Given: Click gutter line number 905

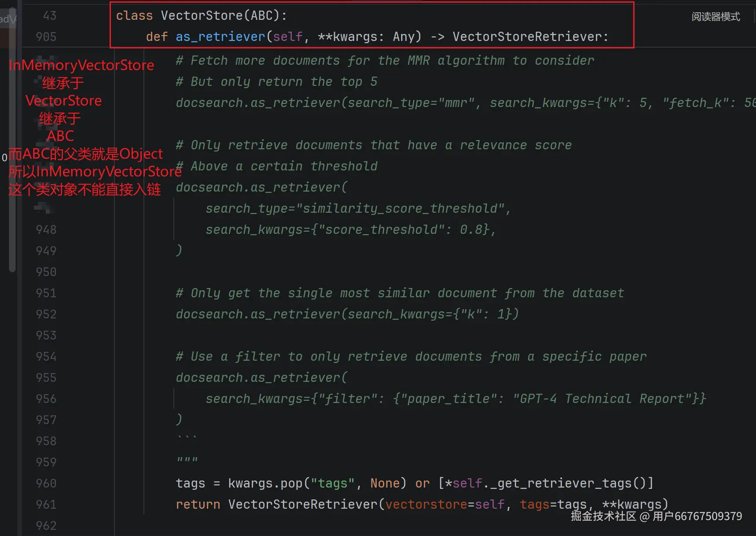Looking at the screenshot, I should pos(46,37).
